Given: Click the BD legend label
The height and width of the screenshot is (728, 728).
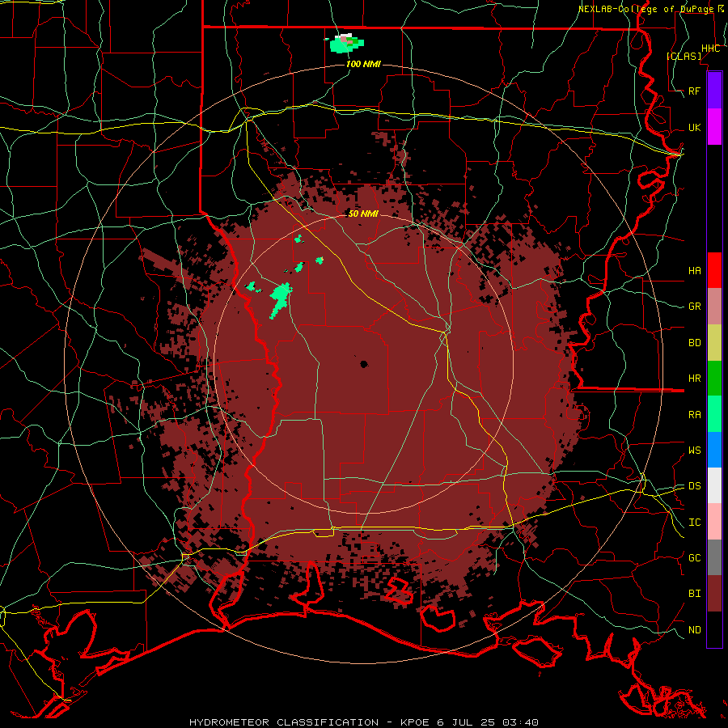Looking at the screenshot, I should click(x=694, y=343).
